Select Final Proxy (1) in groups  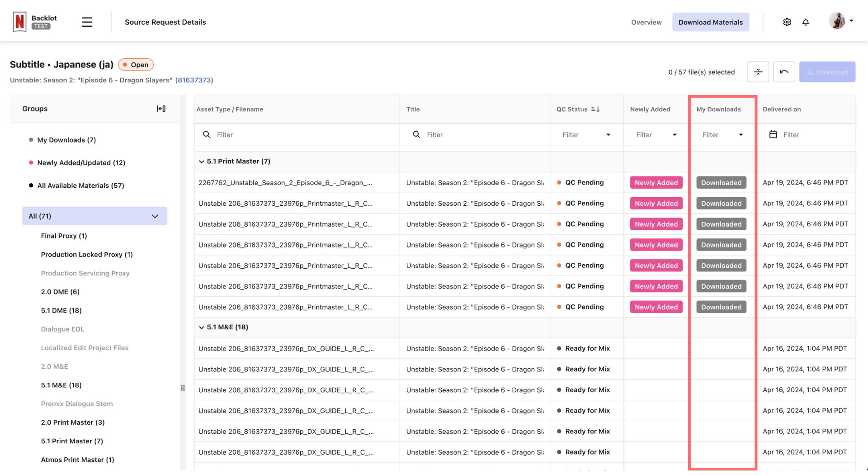pos(64,236)
